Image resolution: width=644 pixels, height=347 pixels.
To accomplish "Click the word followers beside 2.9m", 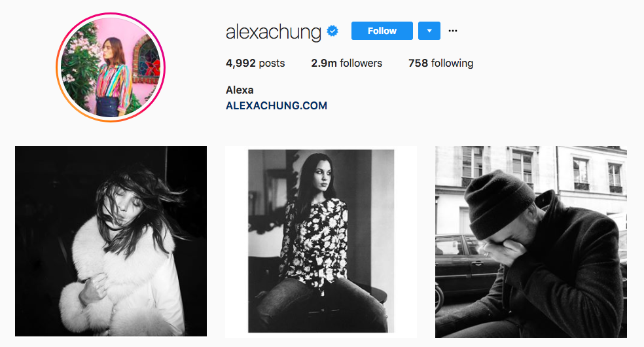I will tap(361, 64).
